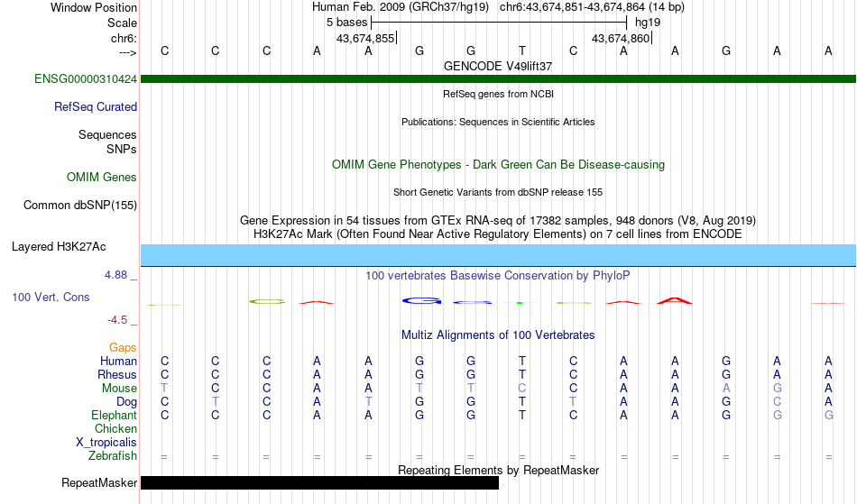Click the hg19 scale label

tap(648, 23)
